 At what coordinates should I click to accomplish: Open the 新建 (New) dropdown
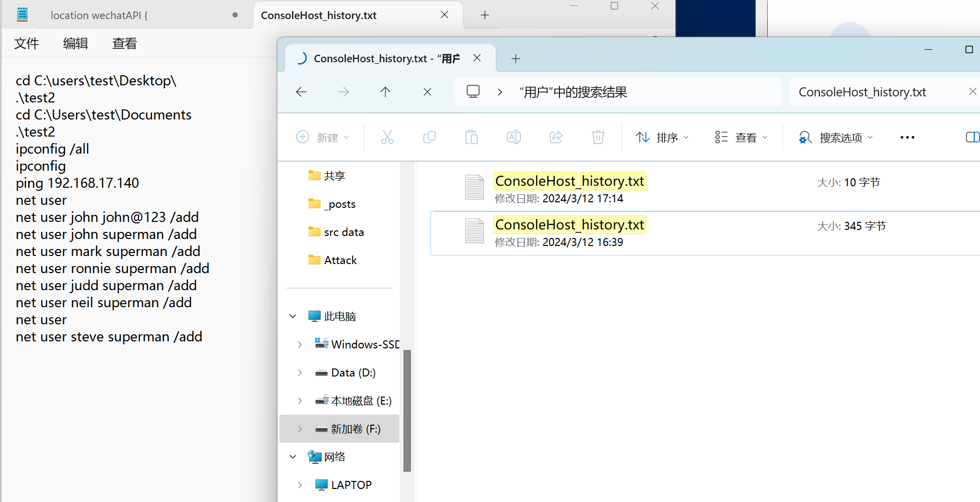pyautogui.click(x=323, y=137)
